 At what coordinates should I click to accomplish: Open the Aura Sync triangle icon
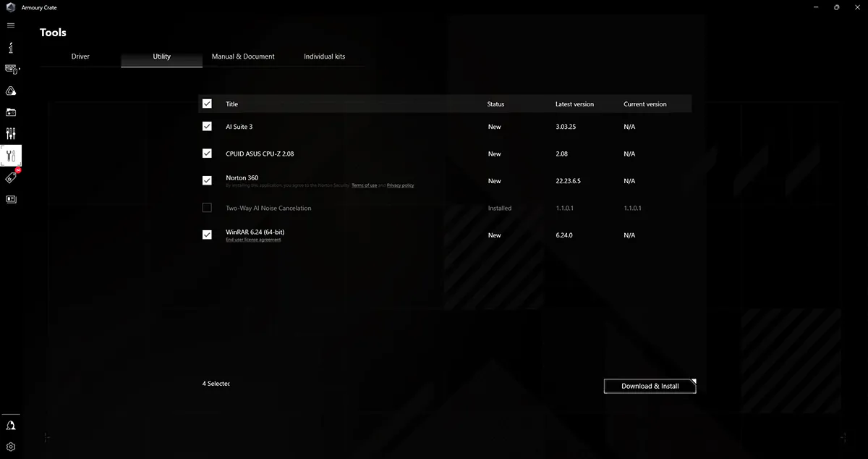[11, 90]
